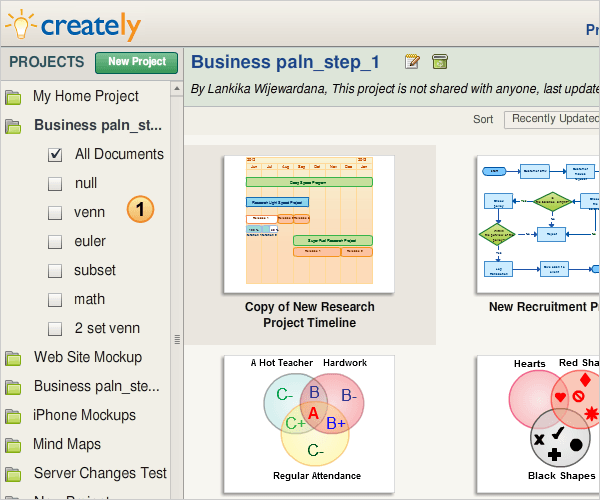This screenshot has height=500, width=600.
Task: Check the venn tag checkbox
Action: 55,213
